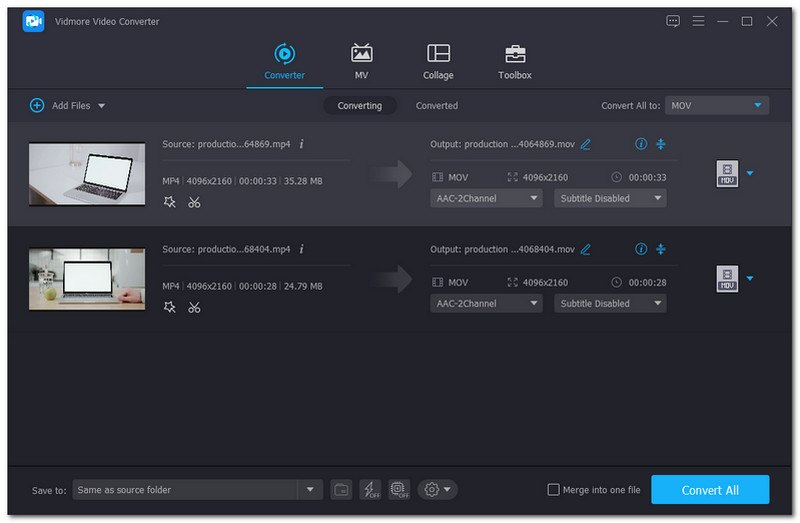This screenshot has width=800, height=523.
Task: Click the compress icon on first output
Action: [661, 144]
